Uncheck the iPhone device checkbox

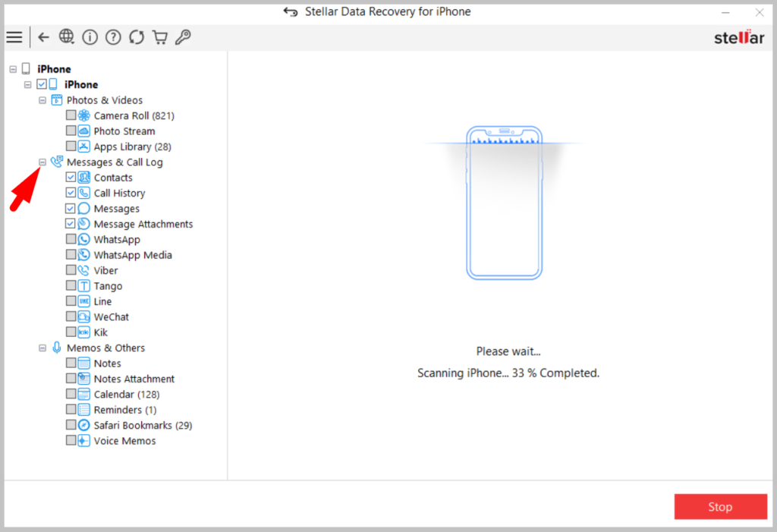coord(42,84)
